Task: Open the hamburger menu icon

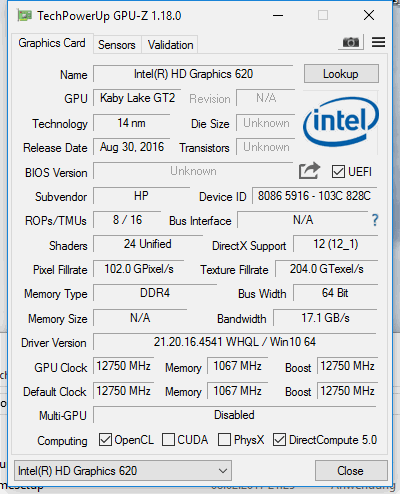Action: tap(378, 42)
